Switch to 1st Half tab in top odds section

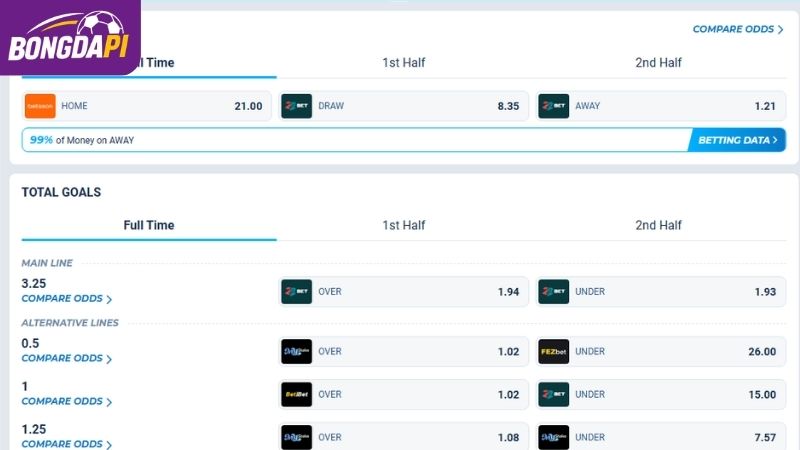(x=404, y=63)
